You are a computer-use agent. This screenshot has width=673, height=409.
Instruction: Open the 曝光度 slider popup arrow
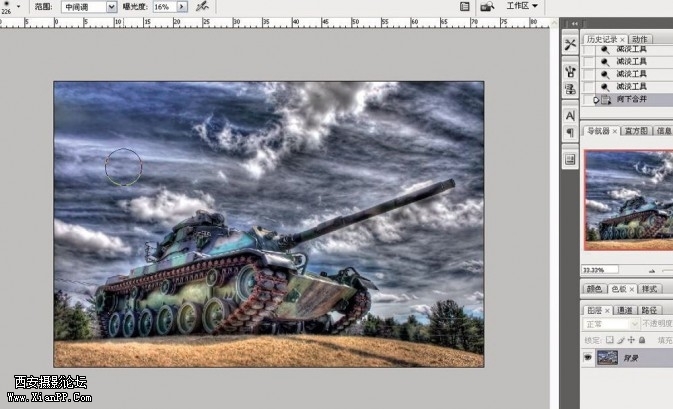pos(182,7)
